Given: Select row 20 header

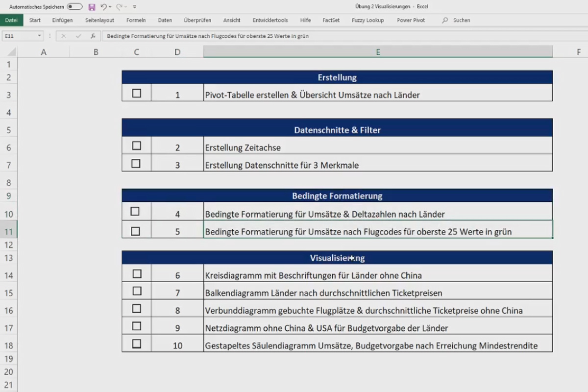Looking at the screenshot, I should coord(9,372).
